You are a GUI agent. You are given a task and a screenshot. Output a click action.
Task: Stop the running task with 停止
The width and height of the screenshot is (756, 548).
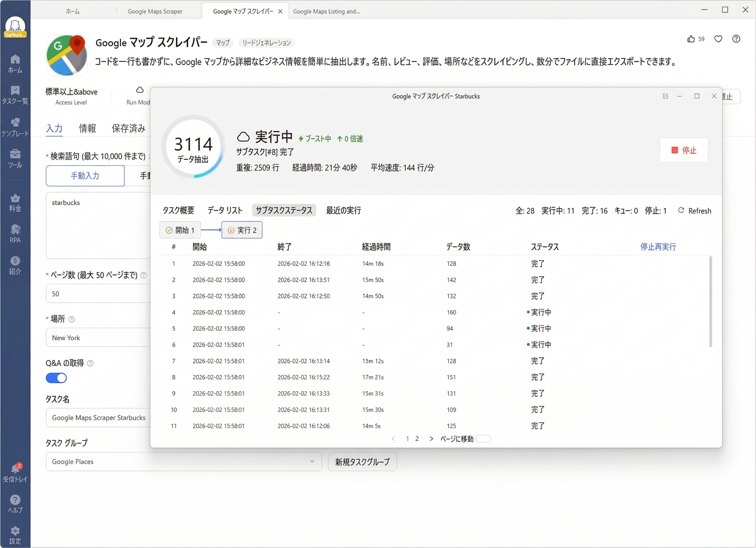pyautogui.click(x=684, y=150)
